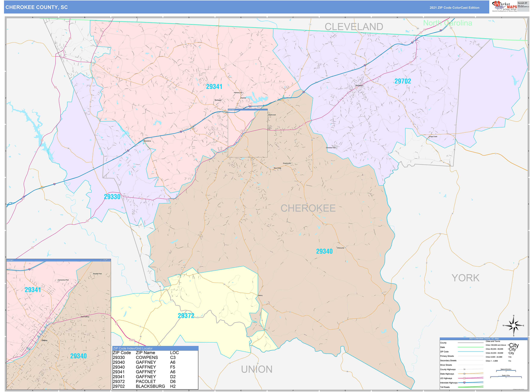Screen dimensions: 532x392
Task: Select the State Highways marker icon in legend
Action: pos(464,374)
